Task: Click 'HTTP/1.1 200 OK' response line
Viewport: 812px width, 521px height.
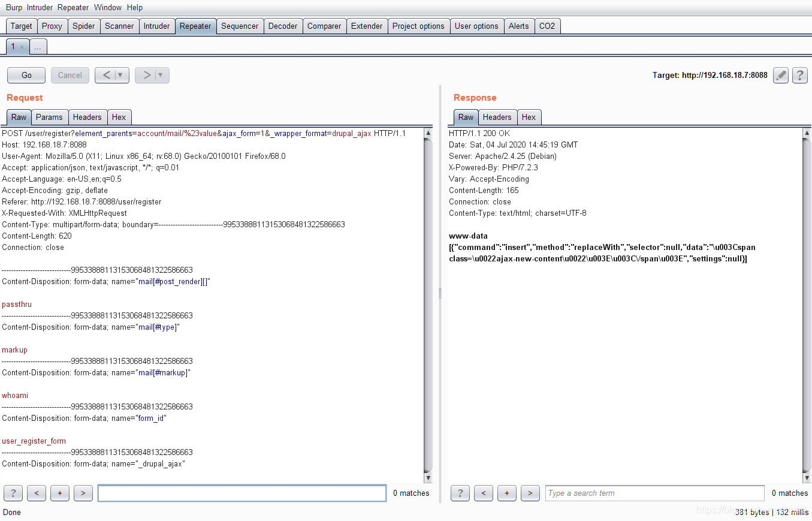Action: pos(479,133)
